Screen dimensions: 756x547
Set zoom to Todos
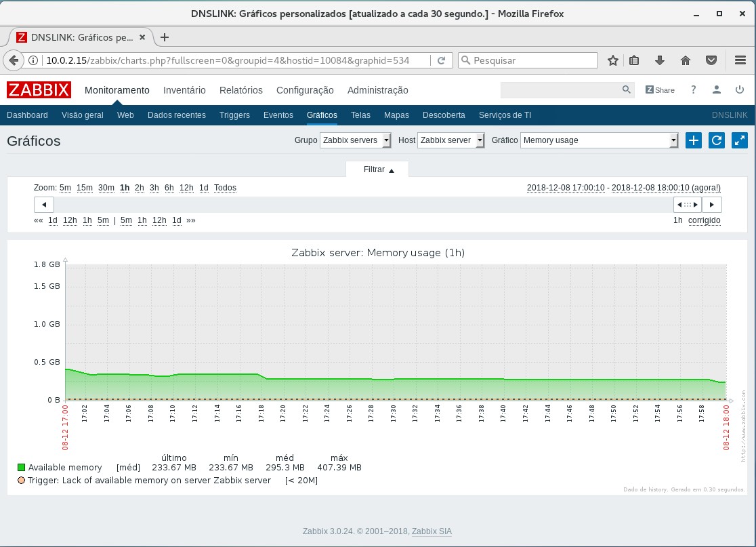[225, 188]
